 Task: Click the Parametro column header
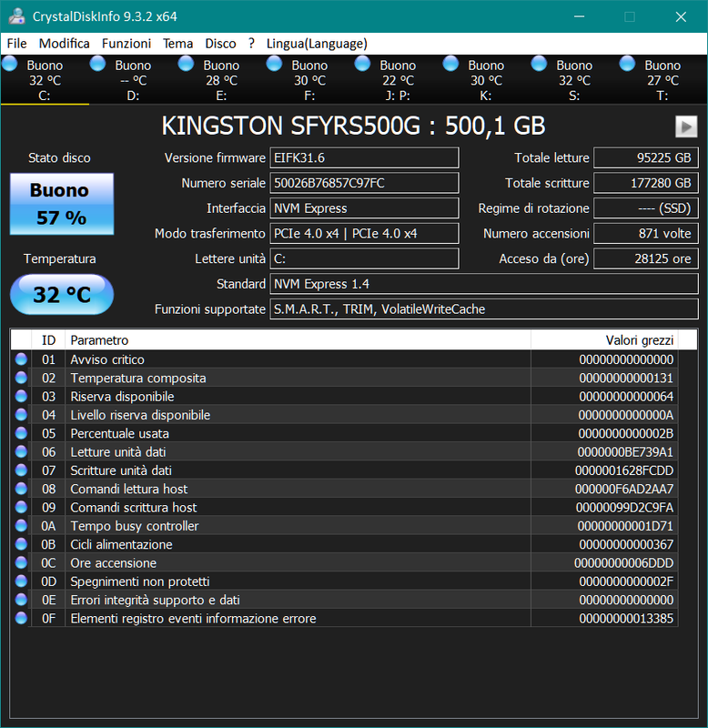click(x=298, y=340)
